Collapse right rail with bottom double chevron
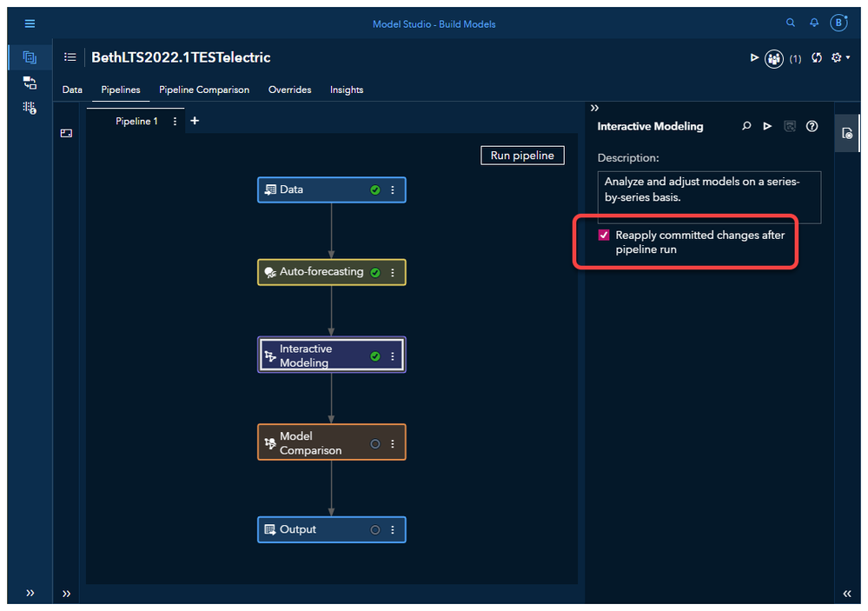This screenshot has height=611, width=868. coord(847,594)
